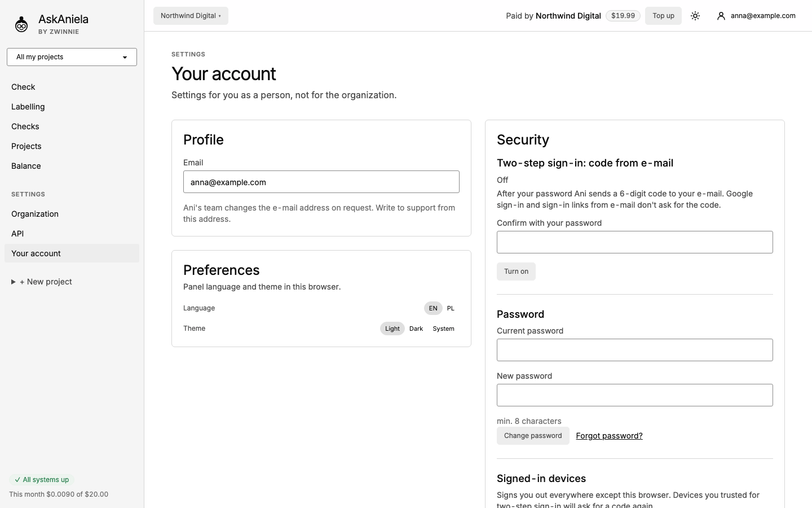Open Projects in the sidebar
The width and height of the screenshot is (812, 508).
click(x=72, y=146)
